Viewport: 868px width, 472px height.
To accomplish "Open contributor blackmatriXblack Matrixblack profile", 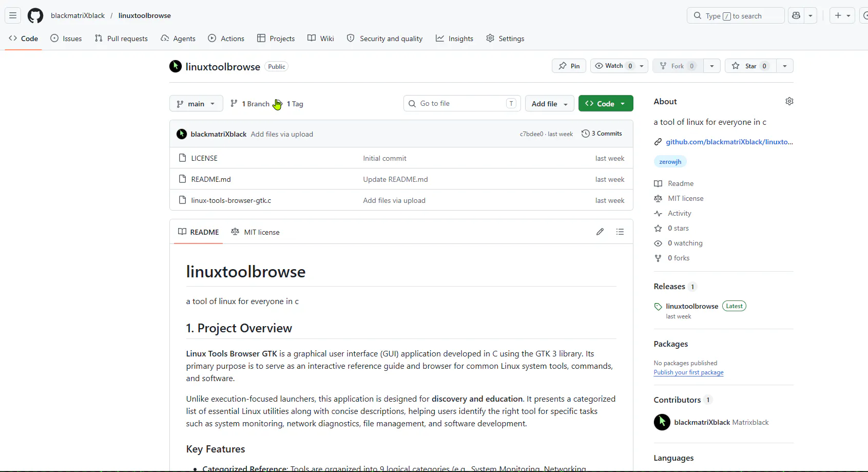I will point(721,422).
